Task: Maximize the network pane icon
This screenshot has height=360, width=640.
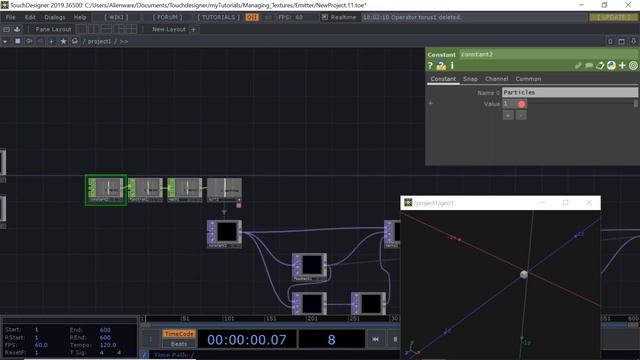Action: point(622,41)
